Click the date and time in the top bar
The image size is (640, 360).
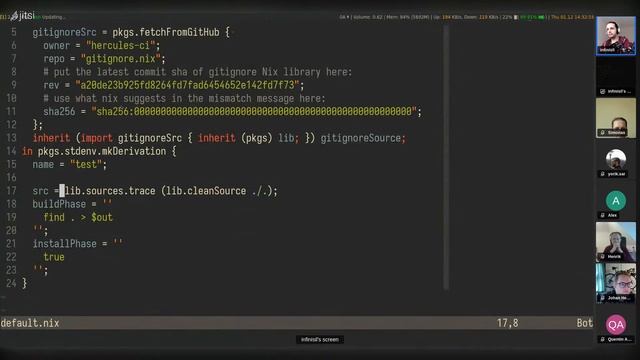point(572,17)
